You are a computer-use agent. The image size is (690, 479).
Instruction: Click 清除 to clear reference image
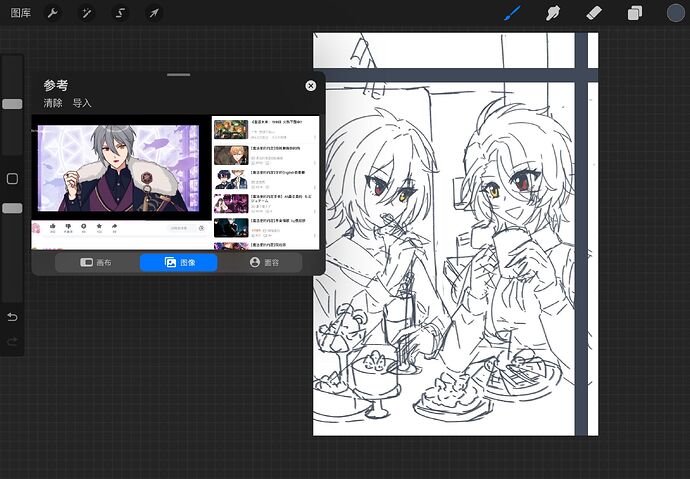tap(53, 103)
